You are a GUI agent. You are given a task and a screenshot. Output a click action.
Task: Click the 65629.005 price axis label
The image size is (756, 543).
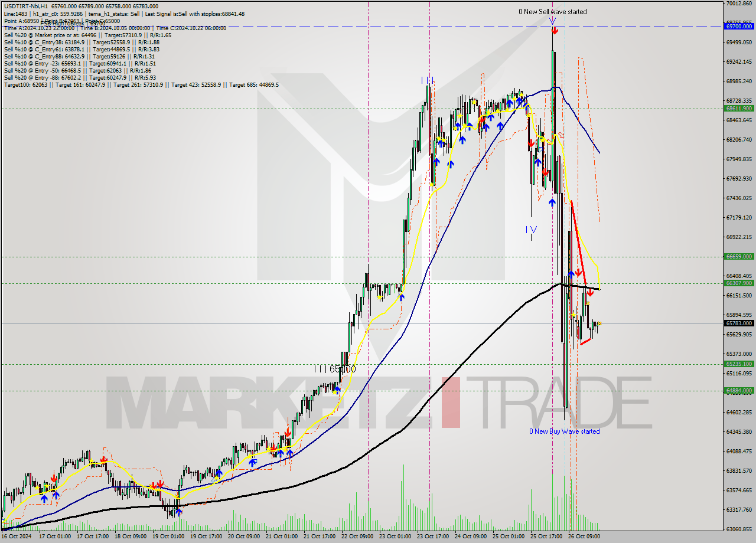(x=739, y=335)
